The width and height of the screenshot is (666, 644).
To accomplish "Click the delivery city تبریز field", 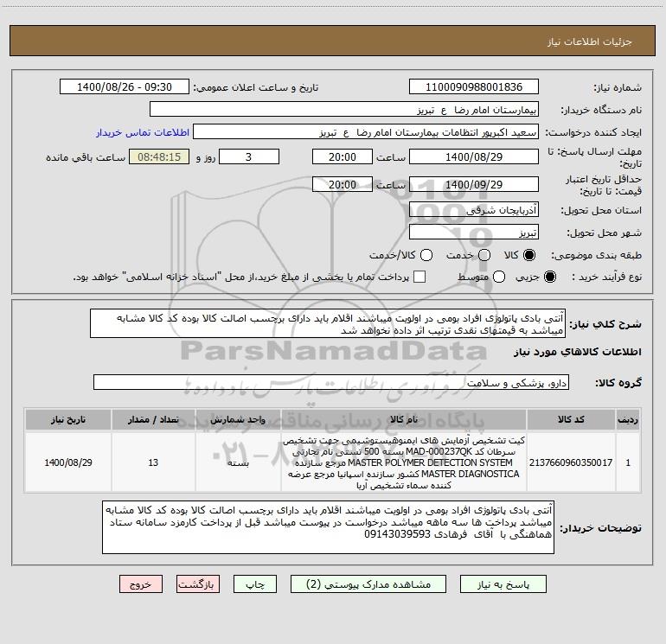I will (474, 233).
